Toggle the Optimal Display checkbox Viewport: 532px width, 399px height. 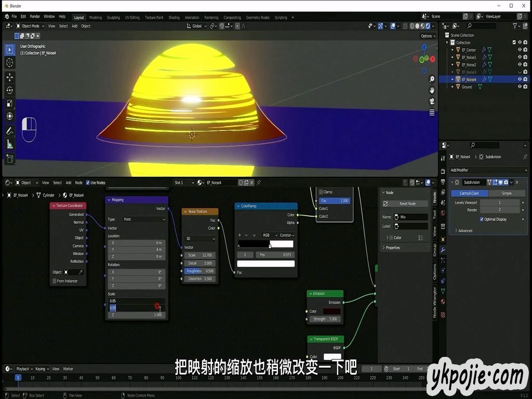pyautogui.click(x=482, y=219)
